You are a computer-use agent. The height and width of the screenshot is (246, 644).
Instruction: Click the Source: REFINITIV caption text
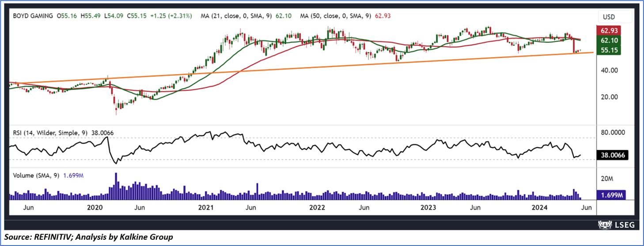[89, 237]
